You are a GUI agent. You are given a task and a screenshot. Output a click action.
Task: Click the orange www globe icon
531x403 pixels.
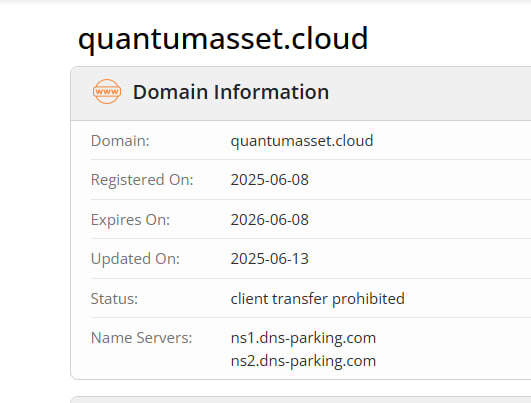click(x=107, y=91)
